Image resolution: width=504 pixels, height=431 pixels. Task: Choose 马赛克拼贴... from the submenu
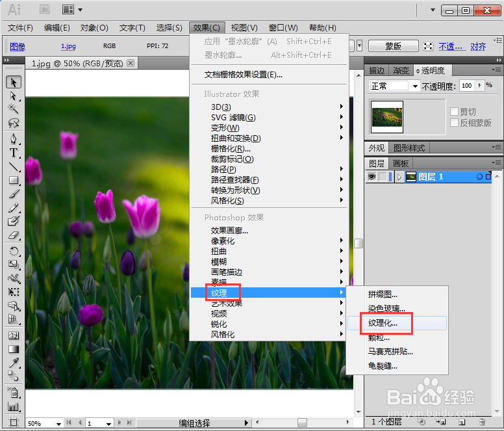coord(397,351)
